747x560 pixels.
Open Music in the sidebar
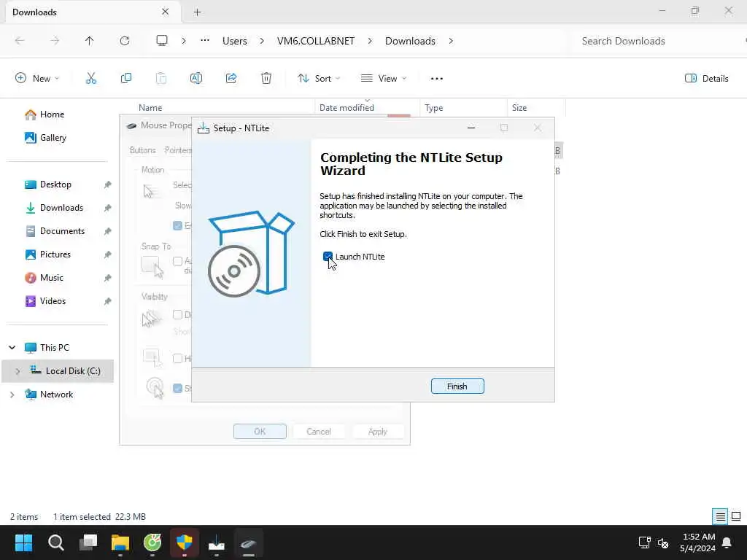click(x=52, y=278)
